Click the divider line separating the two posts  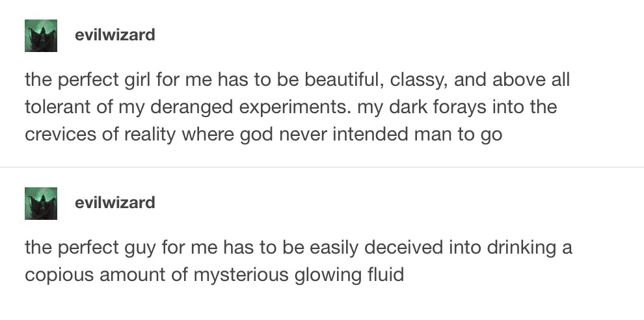(322, 167)
